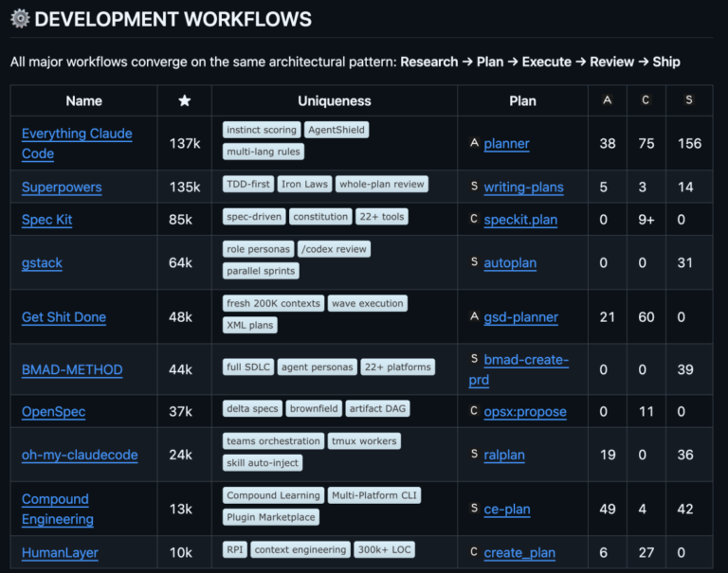
Task: Open the HumanLayer link
Action: 60,552
